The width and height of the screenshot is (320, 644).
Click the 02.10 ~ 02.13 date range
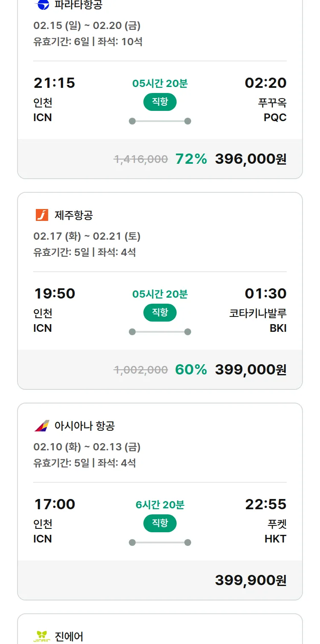point(87,447)
